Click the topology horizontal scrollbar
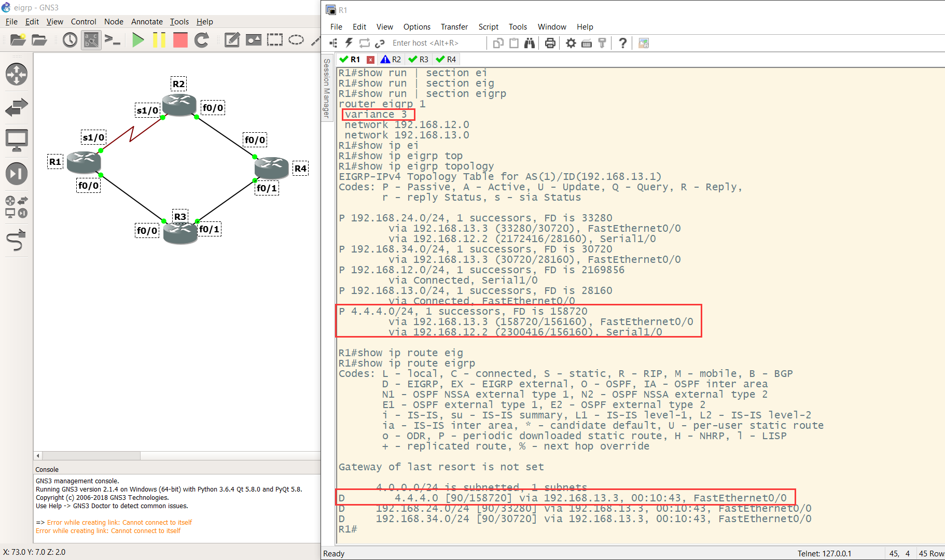 177,456
